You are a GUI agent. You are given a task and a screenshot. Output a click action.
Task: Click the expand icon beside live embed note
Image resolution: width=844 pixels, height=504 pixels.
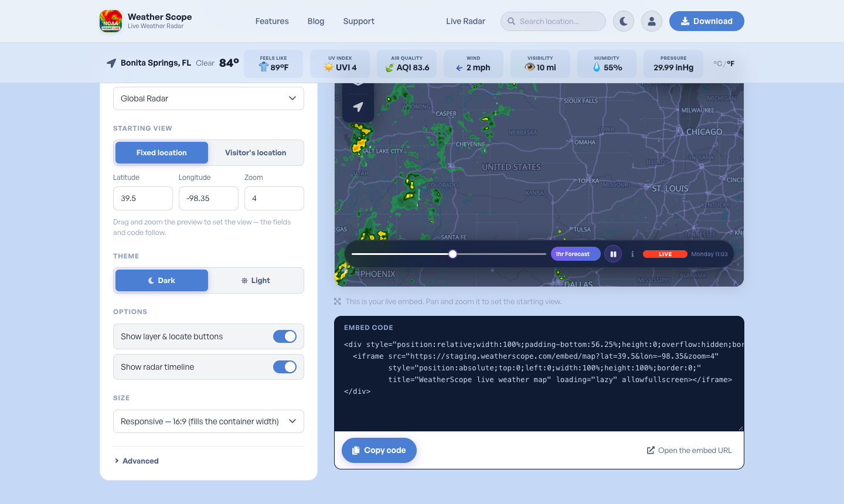click(x=338, y=301)
